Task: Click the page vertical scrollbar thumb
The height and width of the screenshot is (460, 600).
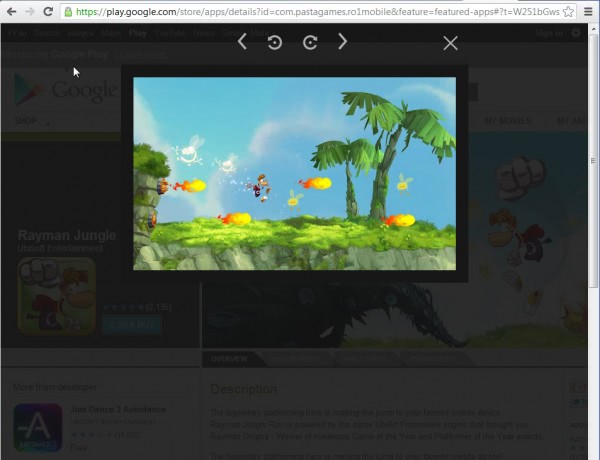Action: [x=594, y=160]
